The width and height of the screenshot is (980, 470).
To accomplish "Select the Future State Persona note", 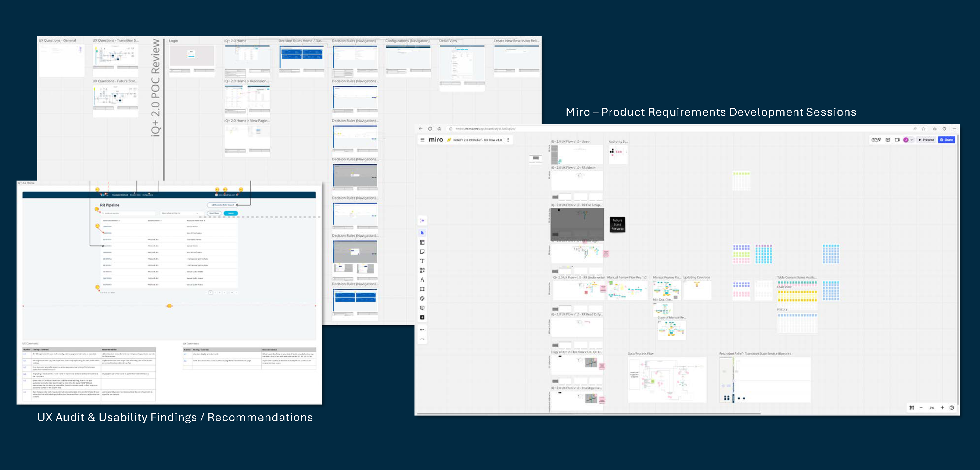I will [617, 225].
